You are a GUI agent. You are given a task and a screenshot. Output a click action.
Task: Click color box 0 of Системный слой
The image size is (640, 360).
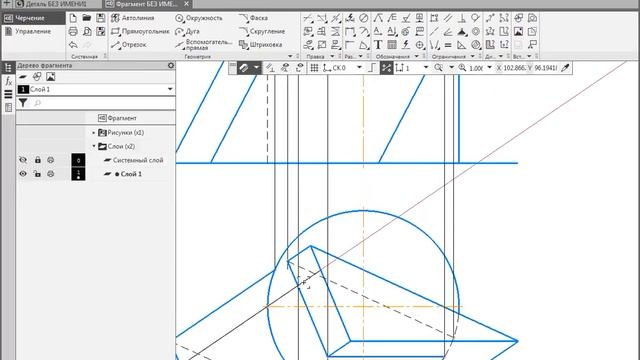click(x=78, y=160)
